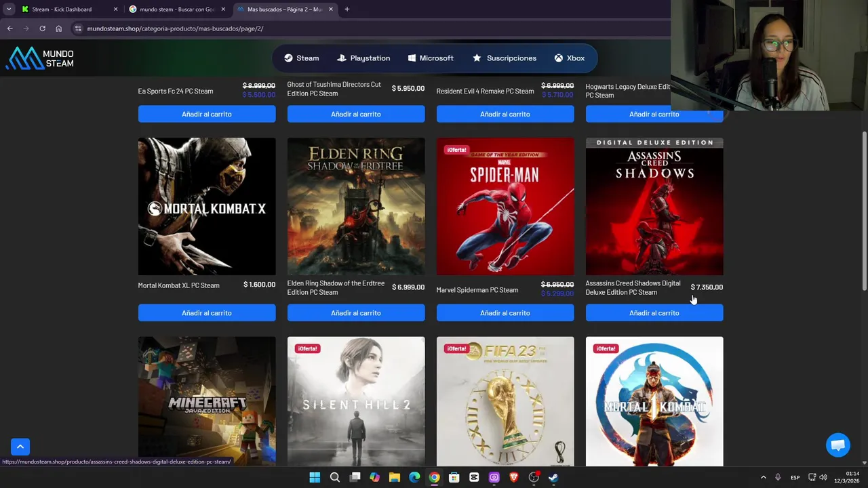The height and width of the screenshot is (488, 868).
Task: Switch to Google Chrome on the taskbar
Action: 434,478
